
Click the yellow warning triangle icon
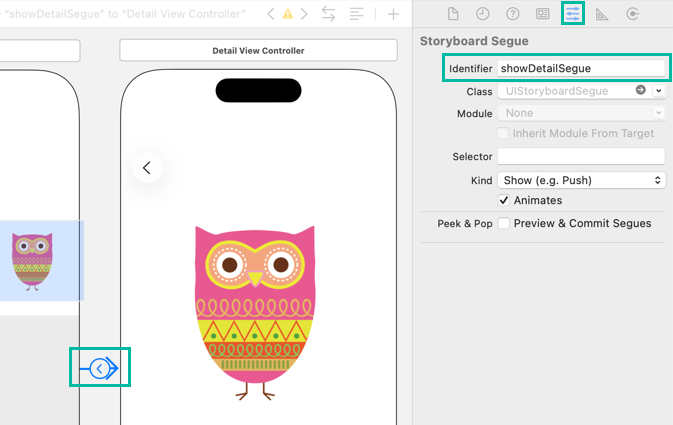288,14
